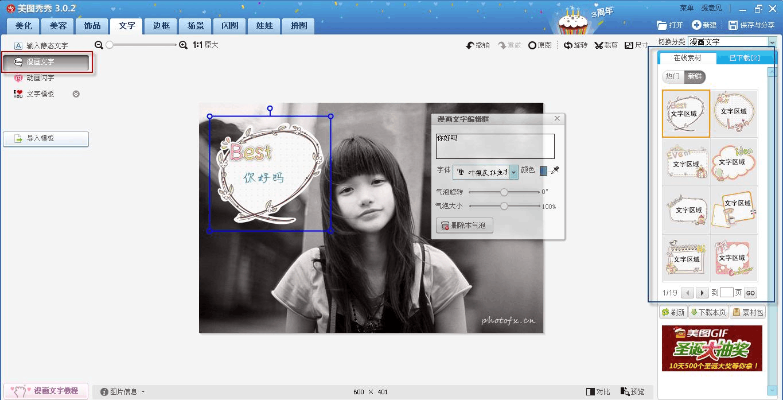Expand the 切换分类 category dropdown

[775, 42]
